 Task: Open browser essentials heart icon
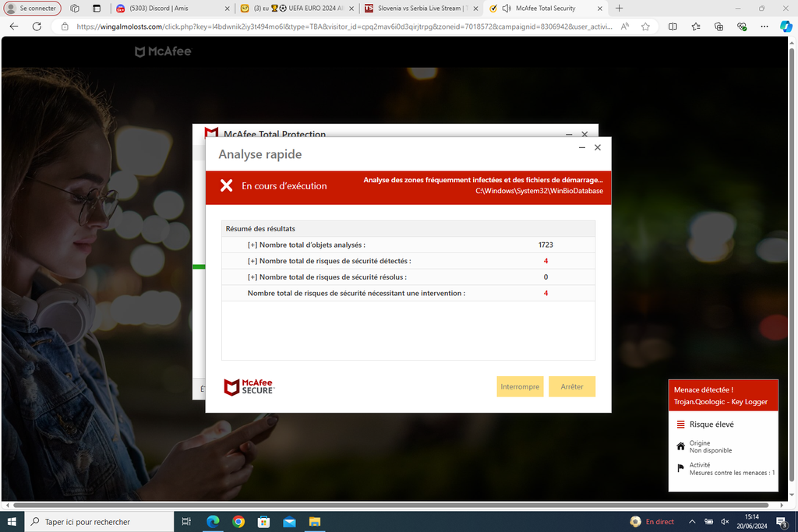click(742, 26)
